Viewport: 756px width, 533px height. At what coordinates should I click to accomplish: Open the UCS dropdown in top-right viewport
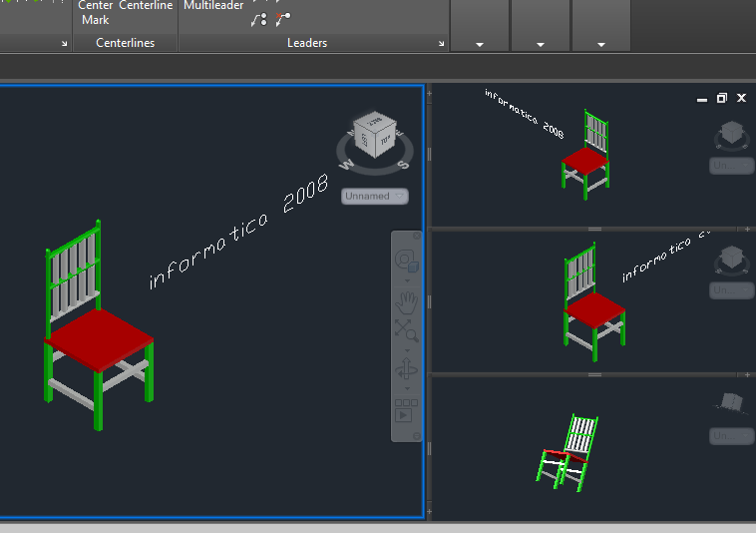pos(731,166)
